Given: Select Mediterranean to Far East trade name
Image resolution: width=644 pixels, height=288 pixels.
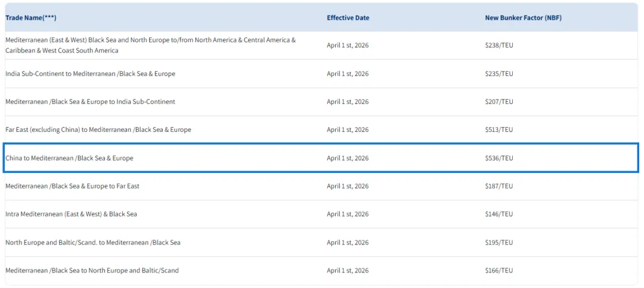Looking at the screenshot, I should [x=72, y=186].
